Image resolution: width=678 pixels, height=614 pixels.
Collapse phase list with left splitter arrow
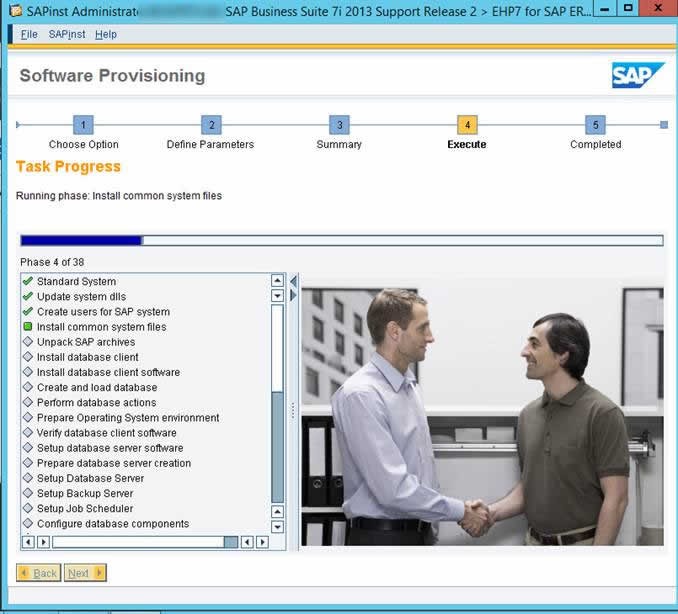(293, 281)
